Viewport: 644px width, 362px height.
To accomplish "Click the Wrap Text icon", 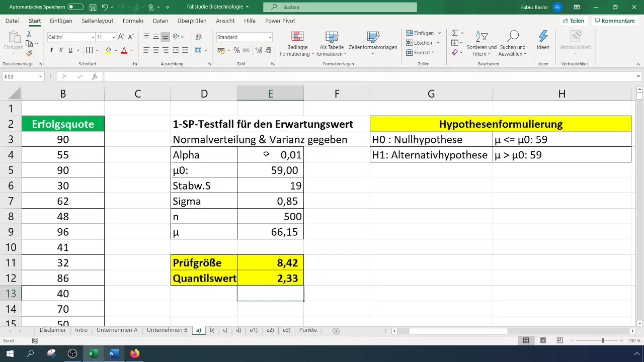I will pyautogui.click(x=198, y=37).
